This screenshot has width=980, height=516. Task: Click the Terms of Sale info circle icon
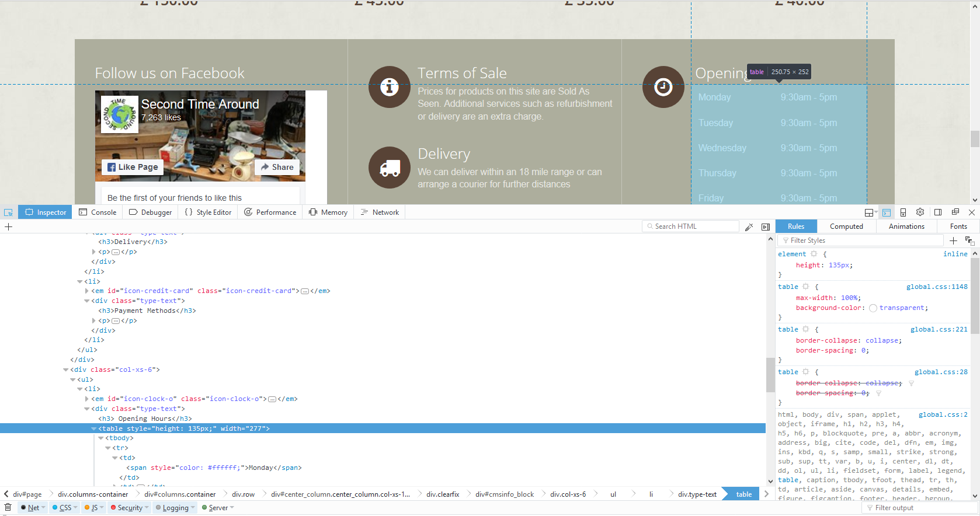pyautogui.click(x=390, y=87)
